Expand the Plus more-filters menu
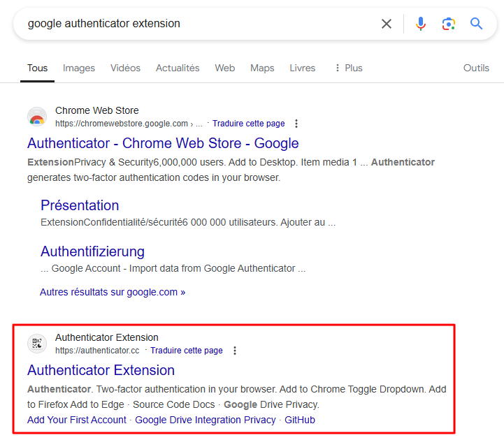This screenshot has height=440, width=504. click(348, 68)
